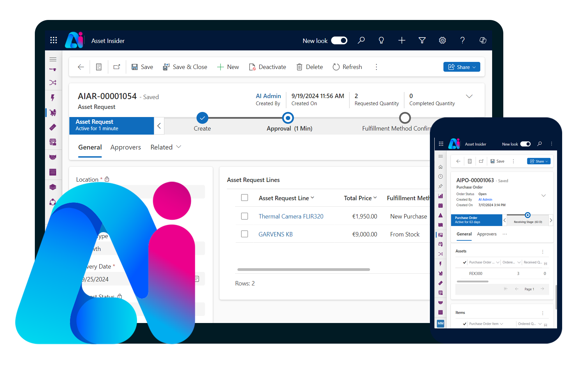The height and width of the screenshot is (392, 575).
Task: Select the General tab on the phone
Action: pos(464,234)
